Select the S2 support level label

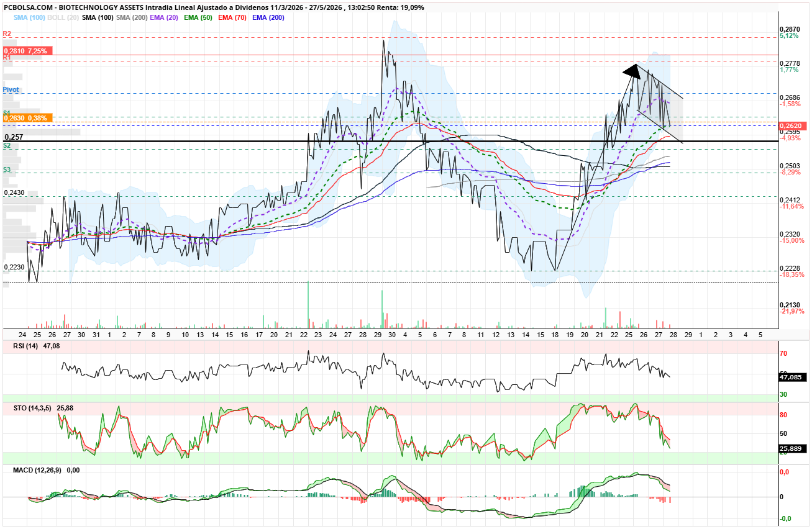coord(7,145)
